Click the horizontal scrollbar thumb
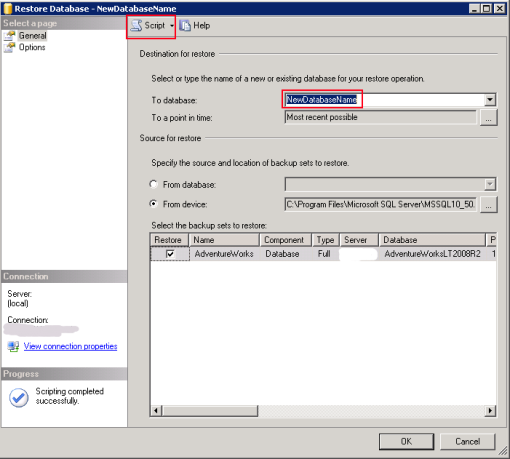 [x=210, y=411]
